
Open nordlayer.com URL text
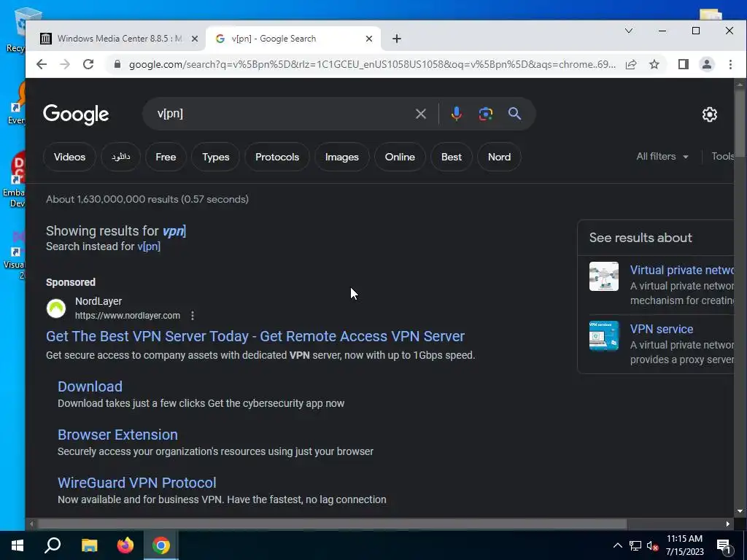coord(127,315)
